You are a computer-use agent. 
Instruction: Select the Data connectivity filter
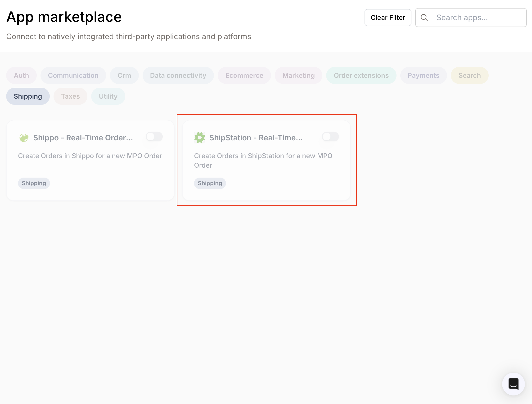tap(178, 75)
